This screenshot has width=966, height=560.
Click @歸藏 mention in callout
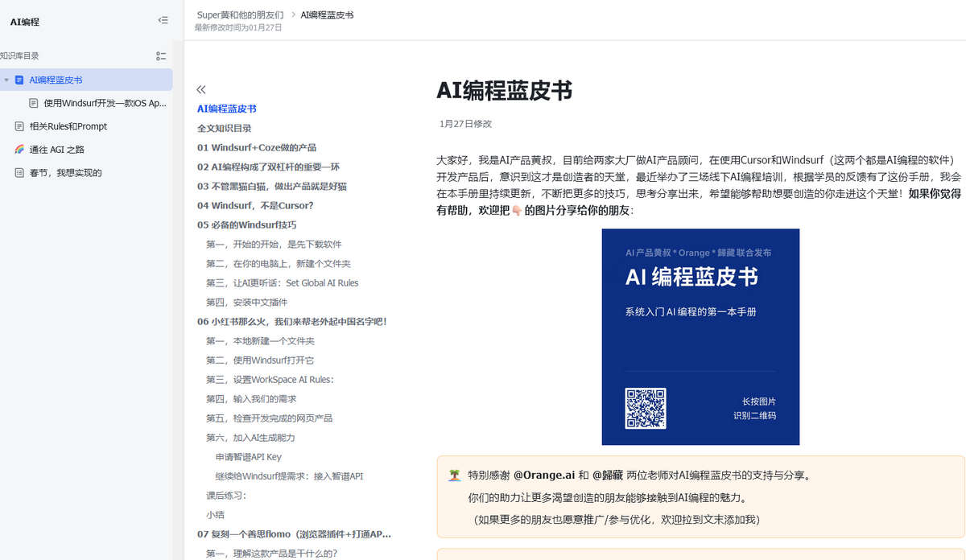tap(607, 475)
